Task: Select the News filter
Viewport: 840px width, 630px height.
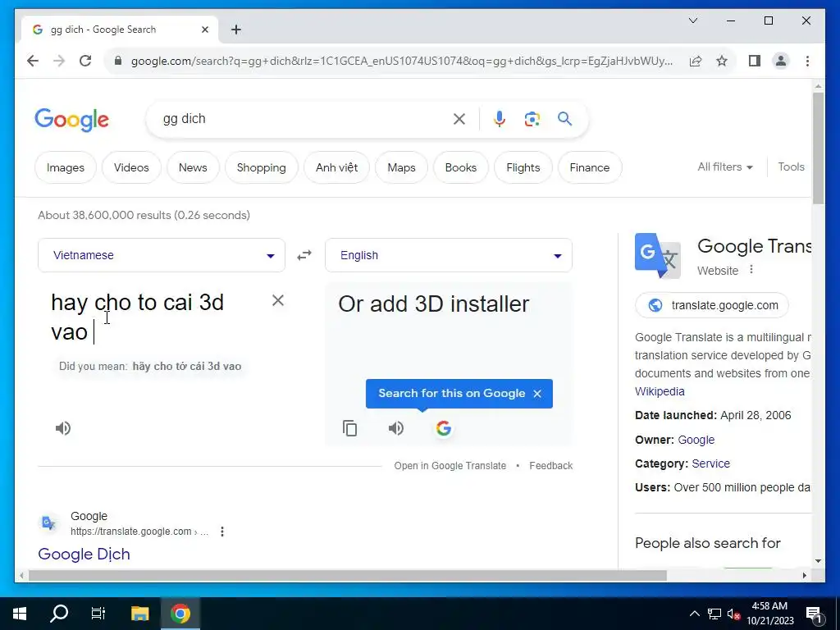Action: click(193, 167)
